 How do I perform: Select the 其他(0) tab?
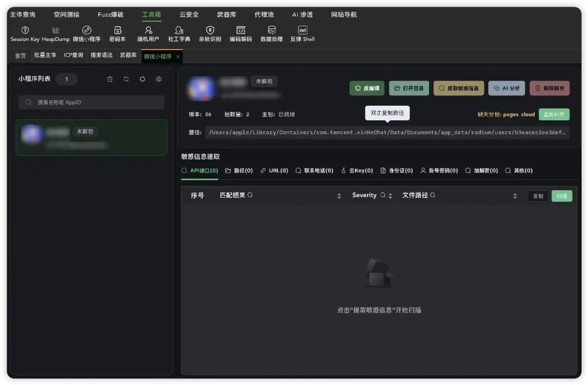tap(519, 171)
